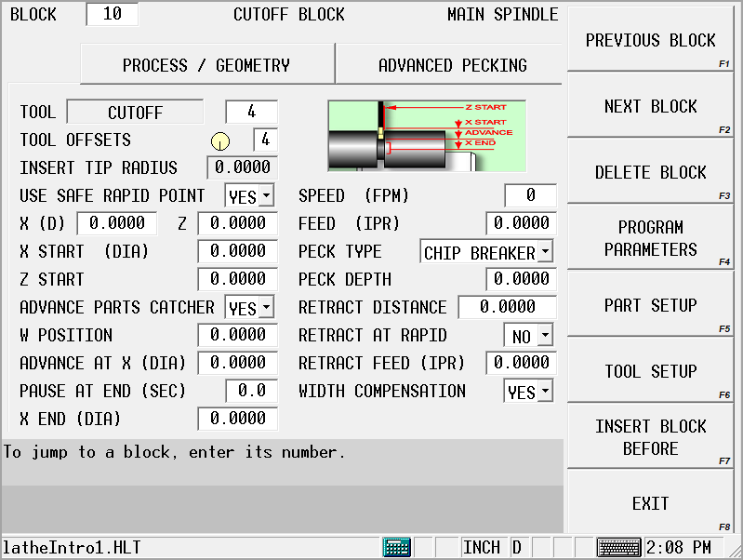
Task: Switch to the Process / Geometry tab
Action: tap(206, 64)
